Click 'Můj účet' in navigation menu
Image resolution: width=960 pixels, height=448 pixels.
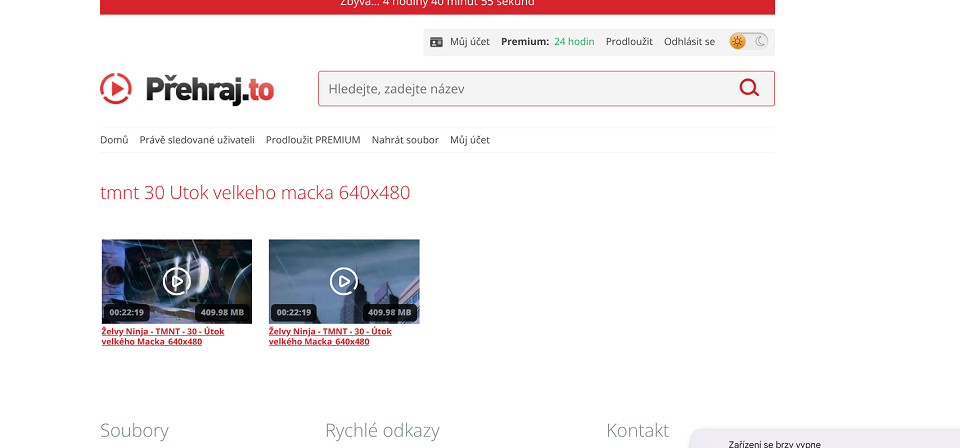(x=470, y=140)
